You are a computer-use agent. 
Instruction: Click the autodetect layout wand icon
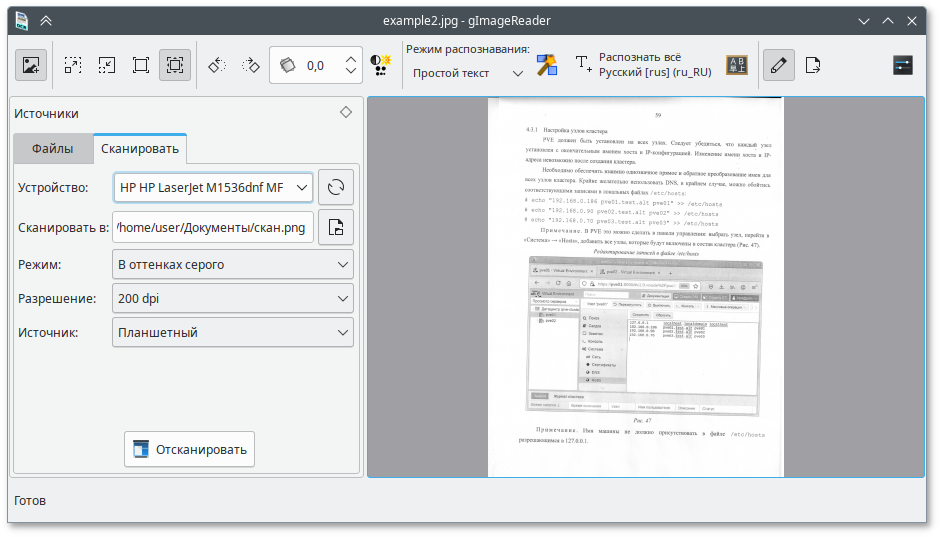pos(547,65)
